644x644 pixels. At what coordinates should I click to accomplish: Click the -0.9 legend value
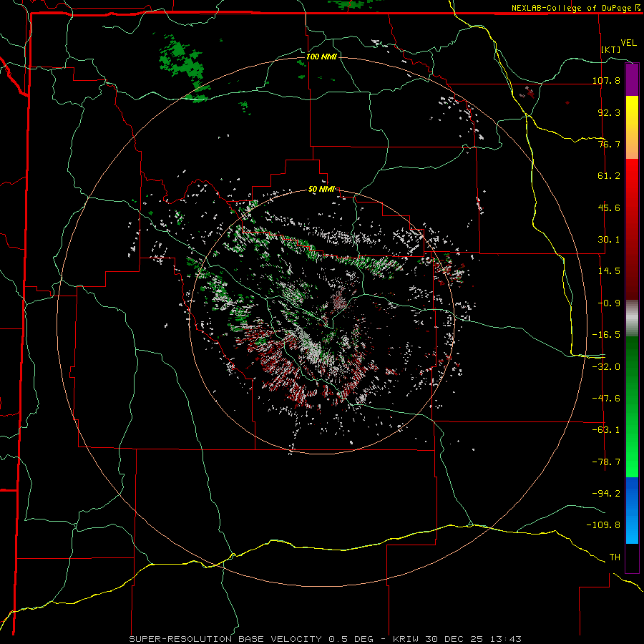[609, 303]
